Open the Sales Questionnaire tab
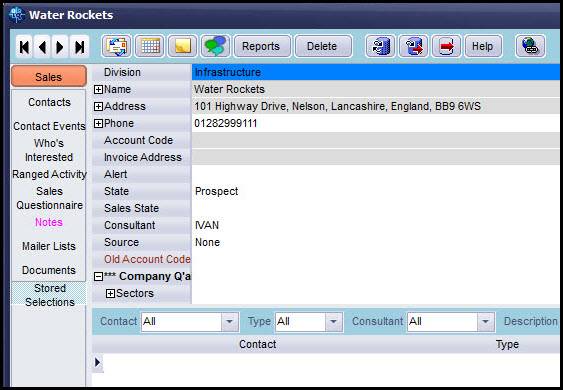 coord(49,198)
